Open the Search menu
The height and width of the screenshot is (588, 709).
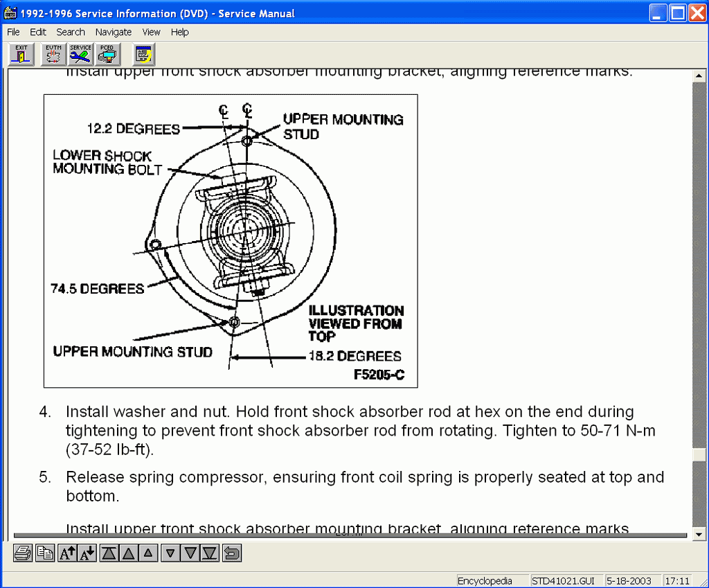[x=71, y=32]
